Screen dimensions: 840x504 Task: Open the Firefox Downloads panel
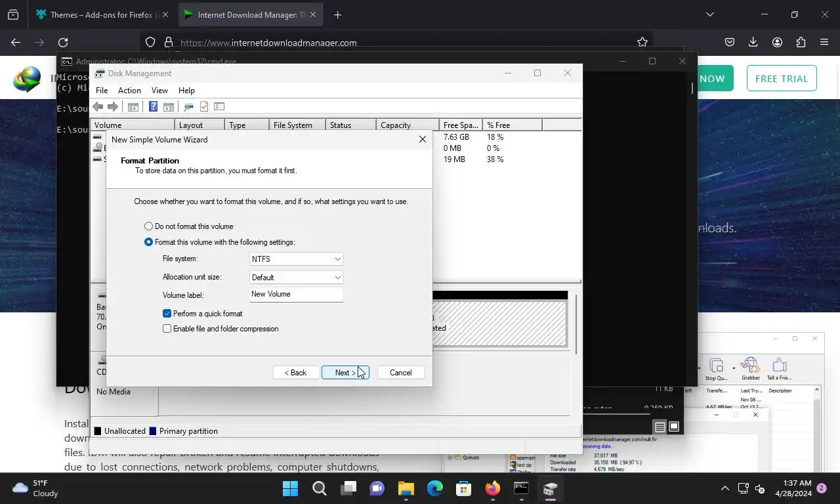753,42
